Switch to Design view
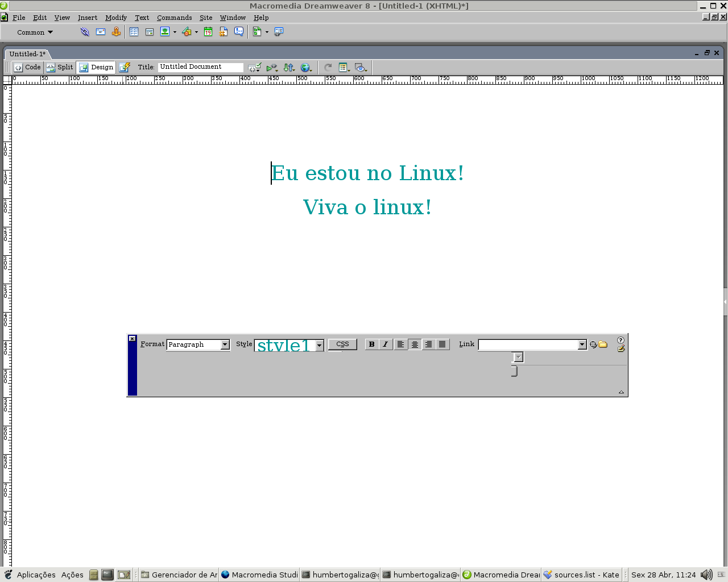 pos(96,67)
